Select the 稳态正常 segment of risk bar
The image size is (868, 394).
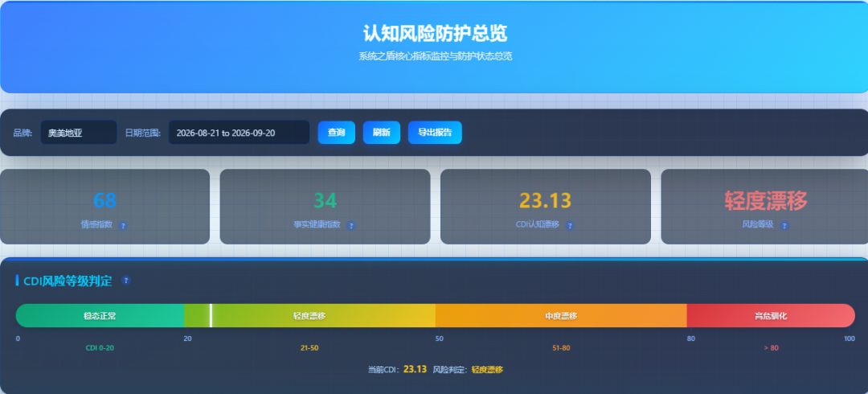100,315
